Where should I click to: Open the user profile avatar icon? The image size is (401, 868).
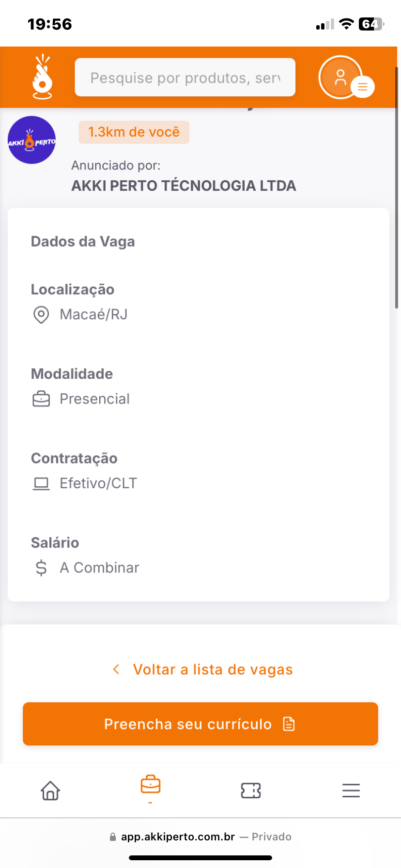pos(340,77)
